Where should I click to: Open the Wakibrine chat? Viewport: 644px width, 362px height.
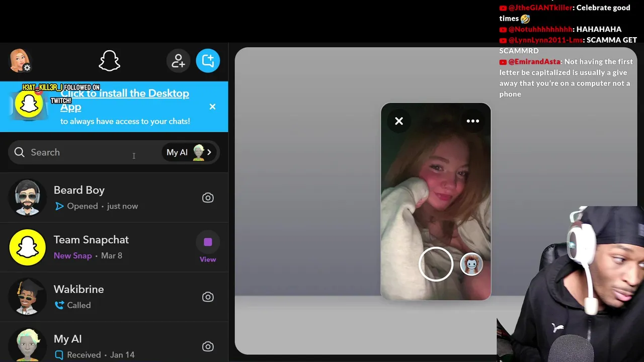click(114, 297)
